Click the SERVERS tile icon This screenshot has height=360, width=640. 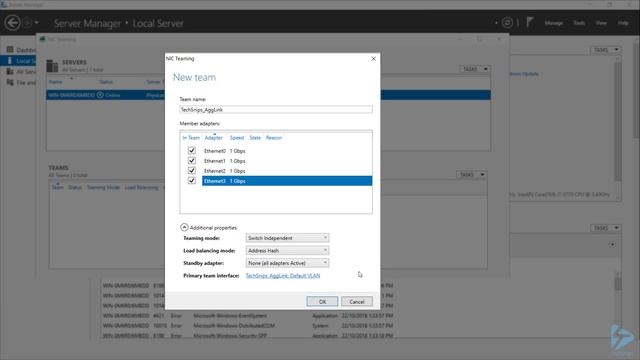coord(52,66)
